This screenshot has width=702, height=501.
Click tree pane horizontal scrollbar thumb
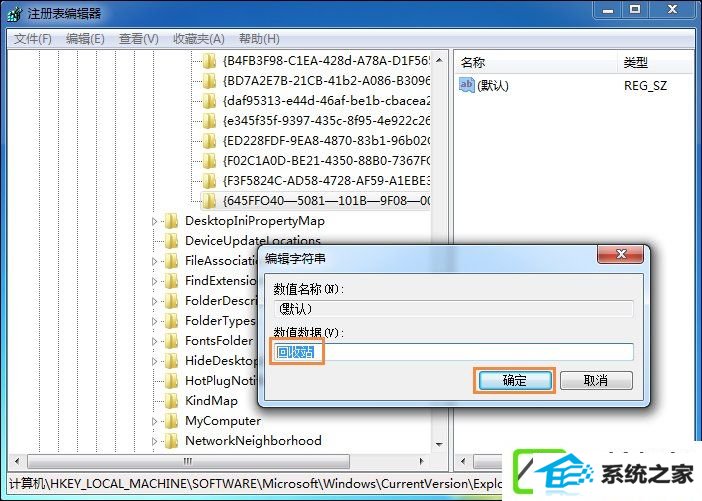(188, 461)
